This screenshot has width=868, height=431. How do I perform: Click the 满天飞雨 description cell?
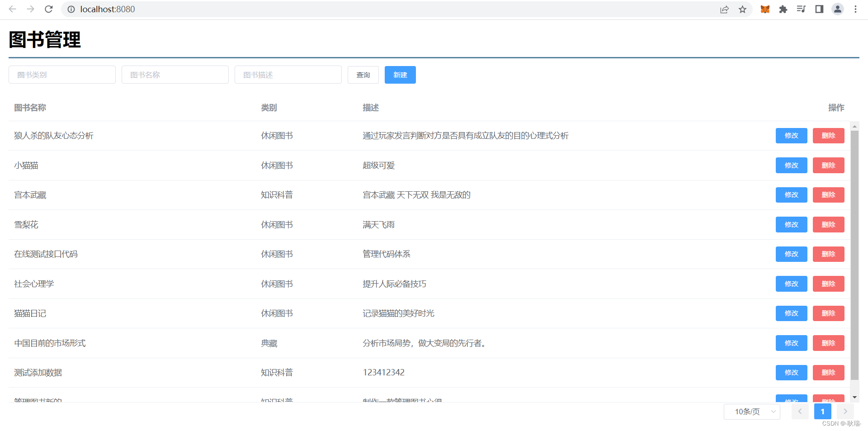coord(378,224)
